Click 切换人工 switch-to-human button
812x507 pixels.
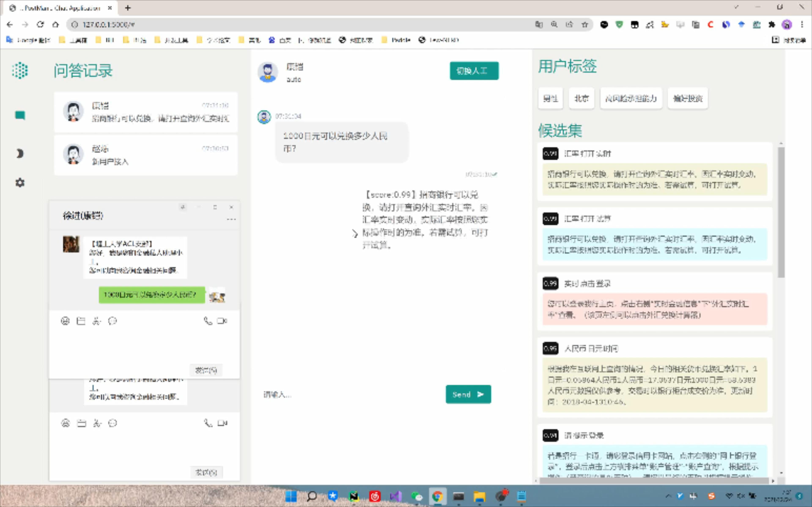click(474, 71)
